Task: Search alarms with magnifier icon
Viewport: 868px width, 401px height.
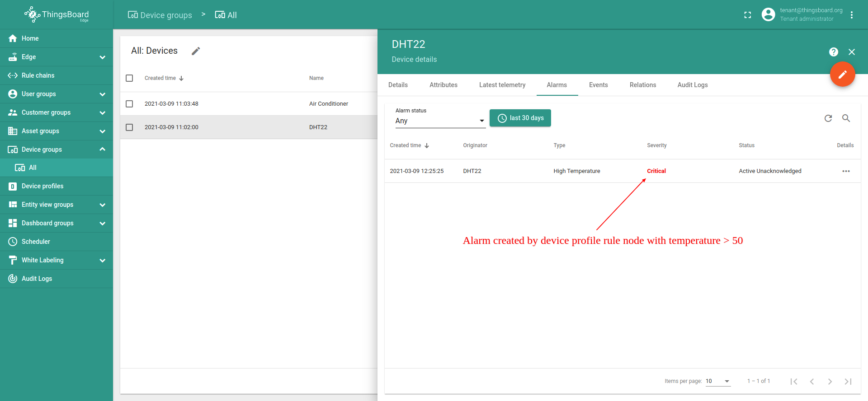Action: point(846,118)
